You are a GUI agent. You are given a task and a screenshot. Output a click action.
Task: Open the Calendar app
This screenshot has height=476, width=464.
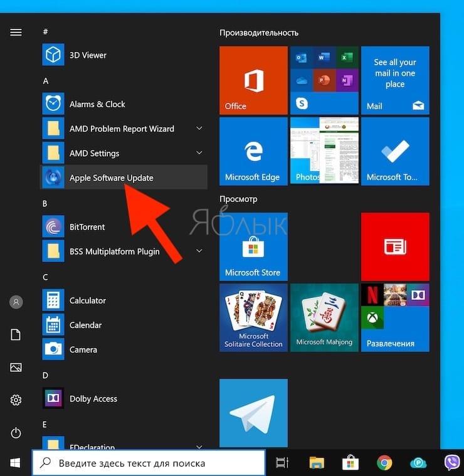[x=123, y=325]
